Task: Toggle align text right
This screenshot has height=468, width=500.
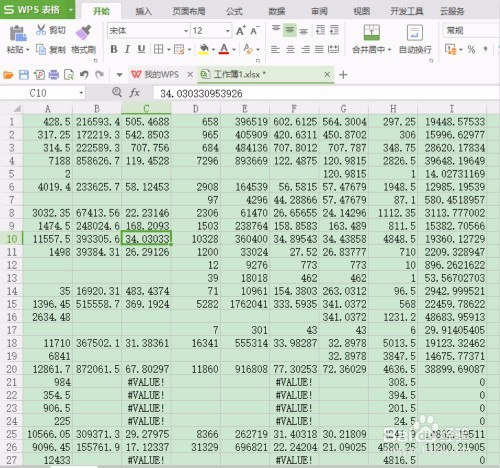Action: pos(305,50)
